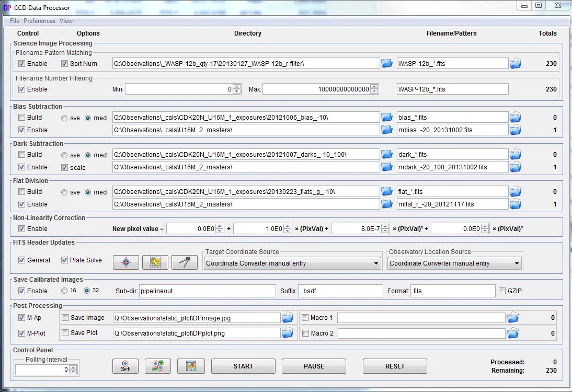Screen dimensions: 572x392
Task: Open multi-aperture add/remove settings icon
Action: 158,366
